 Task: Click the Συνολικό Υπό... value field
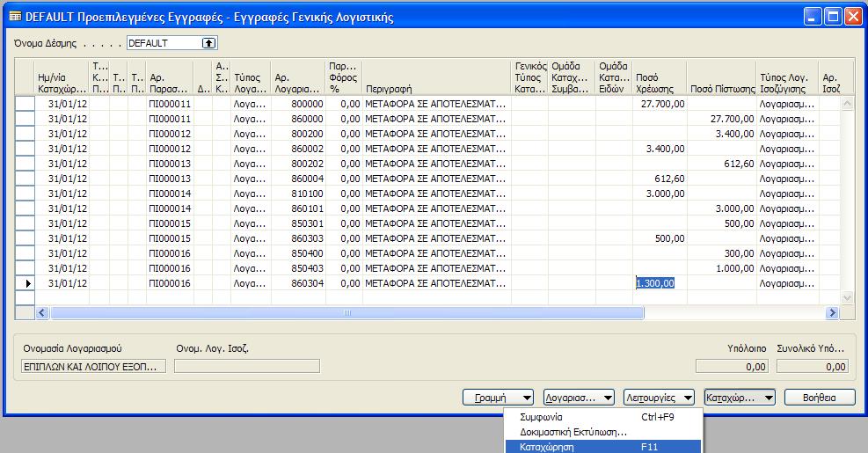click(x=812, y=367)
